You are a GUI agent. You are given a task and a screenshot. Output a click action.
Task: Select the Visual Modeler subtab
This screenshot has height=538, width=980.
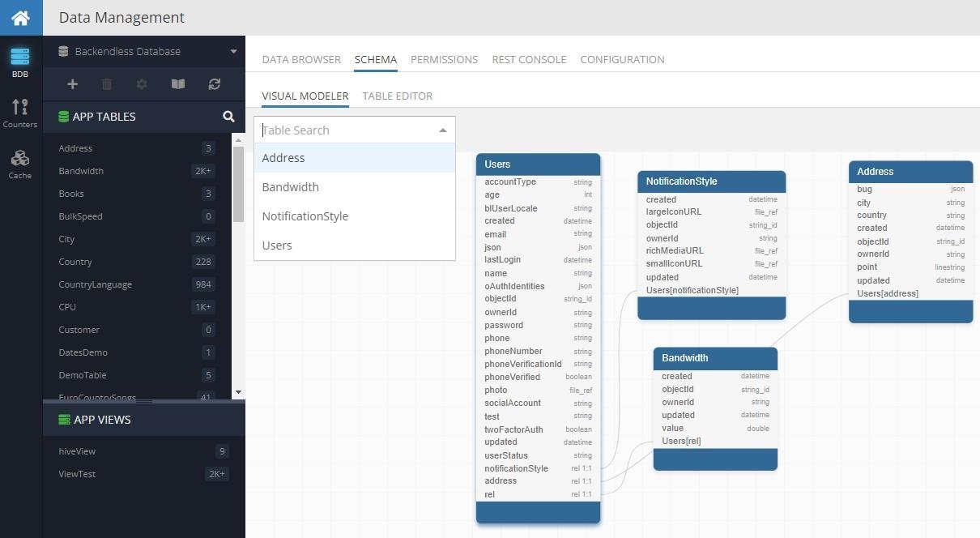[x=305, y=96]
